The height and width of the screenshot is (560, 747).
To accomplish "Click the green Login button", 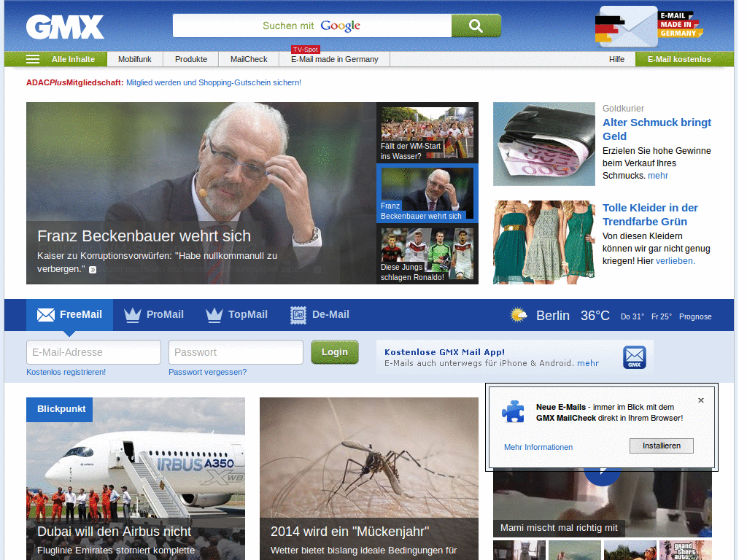I will (x=334, y=352).
